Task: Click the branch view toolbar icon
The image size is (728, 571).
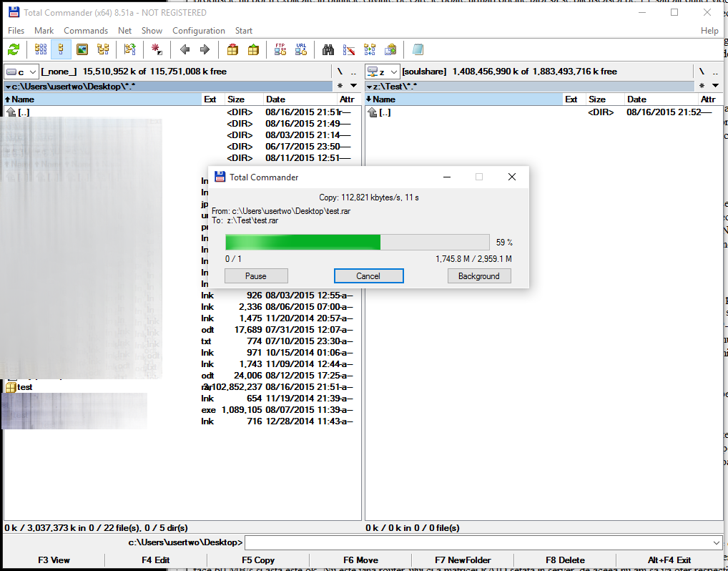Action: [x=130, y=49]
